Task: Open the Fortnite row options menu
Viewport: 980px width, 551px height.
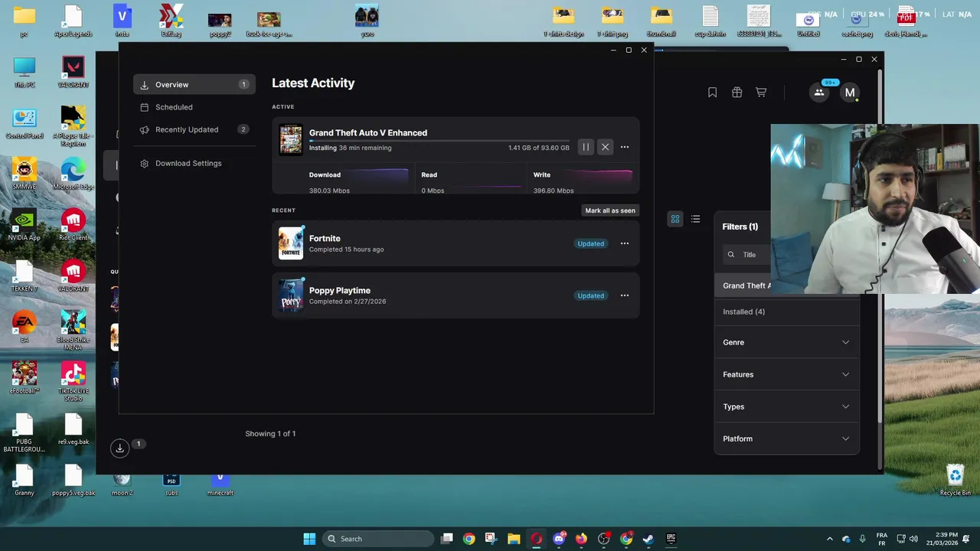Action: tap(625, 243)
